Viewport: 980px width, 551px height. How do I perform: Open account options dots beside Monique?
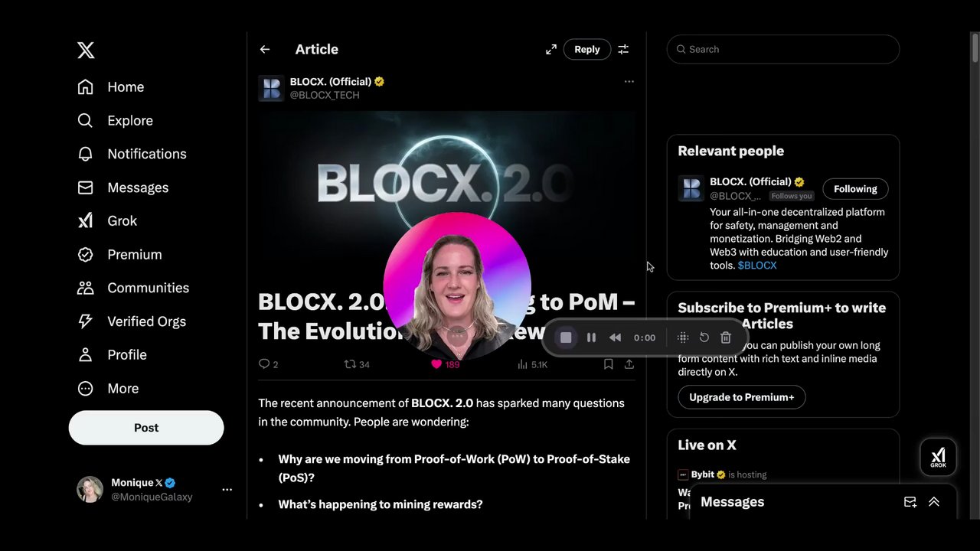tap(227, 490)
